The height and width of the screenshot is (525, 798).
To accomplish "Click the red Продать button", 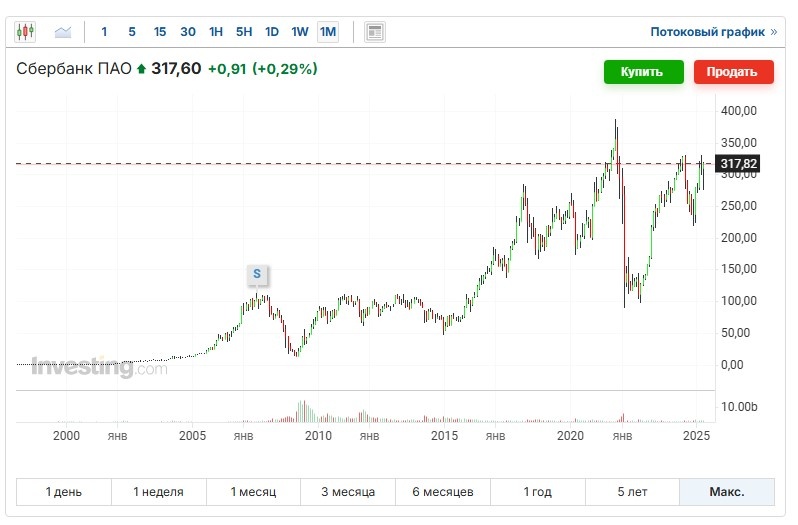I will 733,72.
